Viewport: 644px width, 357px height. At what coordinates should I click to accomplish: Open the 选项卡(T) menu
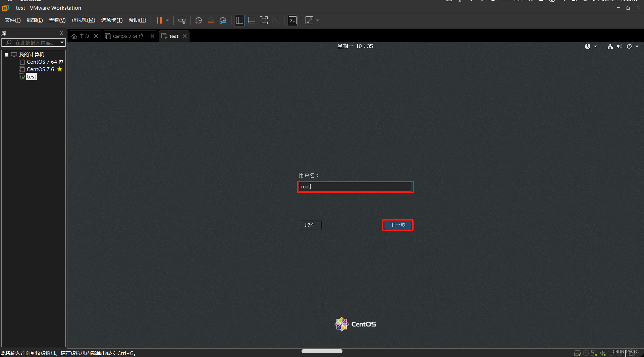click(x=112, y=20)
